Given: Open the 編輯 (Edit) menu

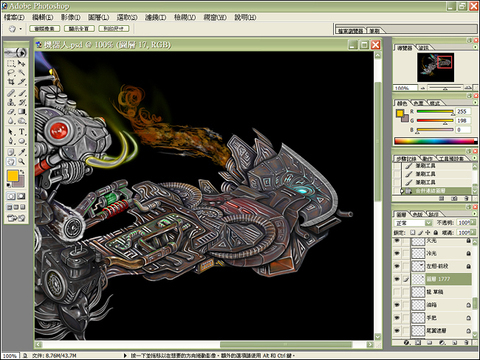Looking at the screenshot, I should [x=43, y=17].
